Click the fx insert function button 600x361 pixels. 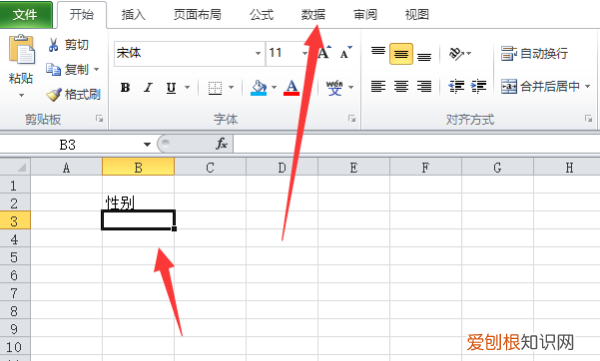222,144
